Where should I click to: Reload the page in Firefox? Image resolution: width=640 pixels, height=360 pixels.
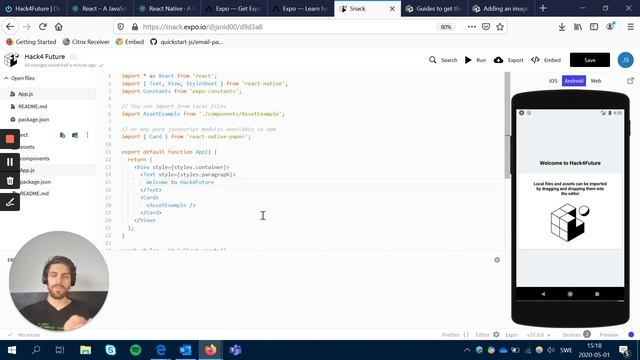(x=42, y=27)
